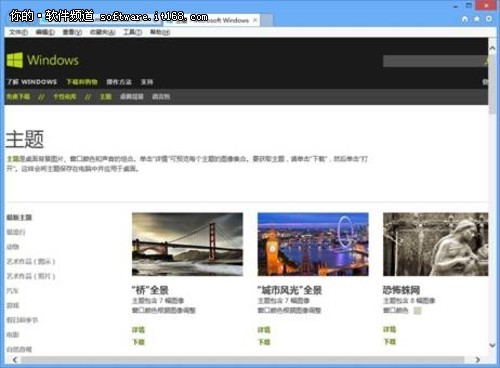500x368 pixels.
Task: Open the 编辑(E) menu
Action: 45,32
